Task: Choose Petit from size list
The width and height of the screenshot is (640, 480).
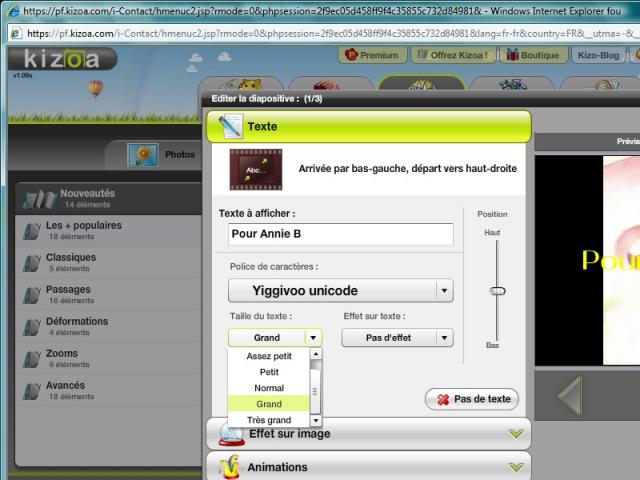Action: (x=269, y=372)
